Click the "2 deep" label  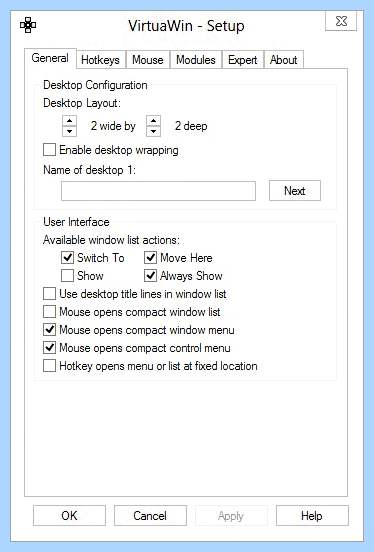tap(191, 126)
